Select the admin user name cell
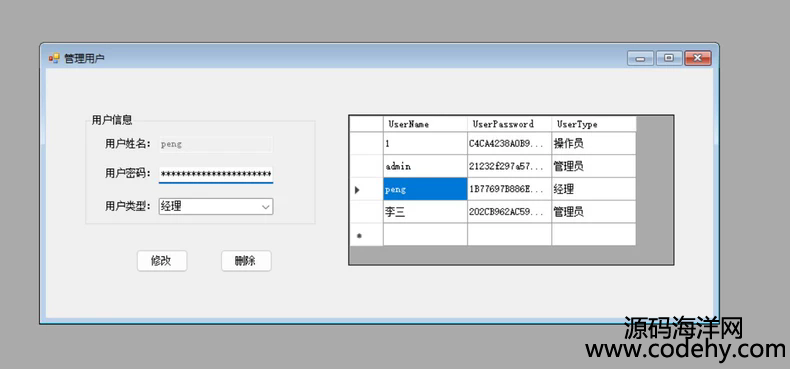This screenshot has height=369, width=790. (x=425, y=166)
